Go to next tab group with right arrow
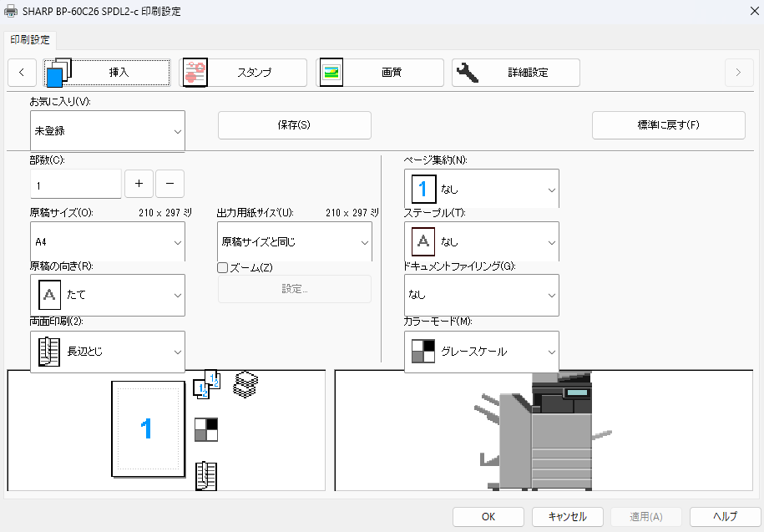Image resolution: width=764 pixels, height=532 pixels. coord(739,73)
